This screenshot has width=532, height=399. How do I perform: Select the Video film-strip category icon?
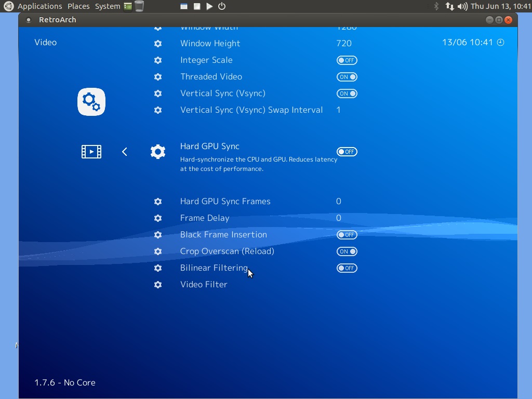click(x=91, y=152)
